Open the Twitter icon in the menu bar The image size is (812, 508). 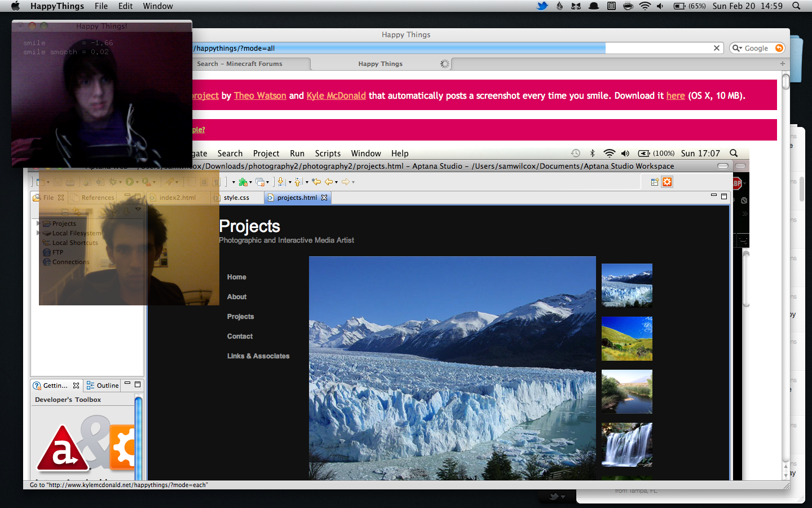coord(542,6)
